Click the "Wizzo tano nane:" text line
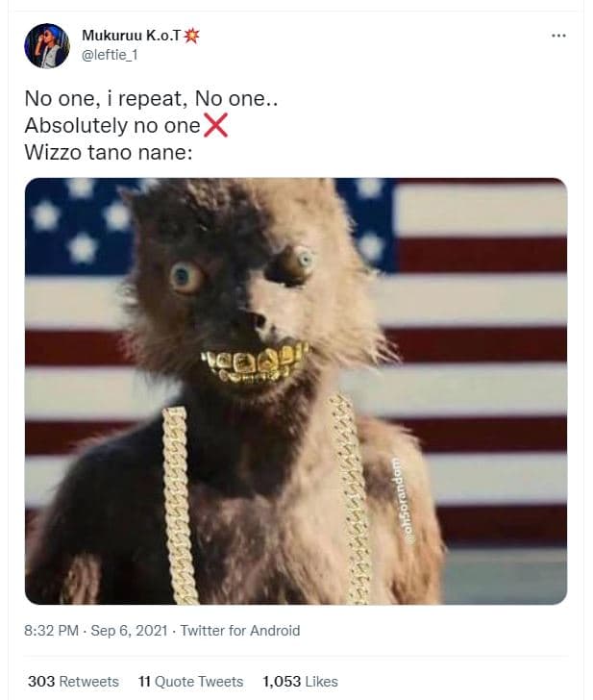This screenshot has width=593, height=700. coord(109,152)
